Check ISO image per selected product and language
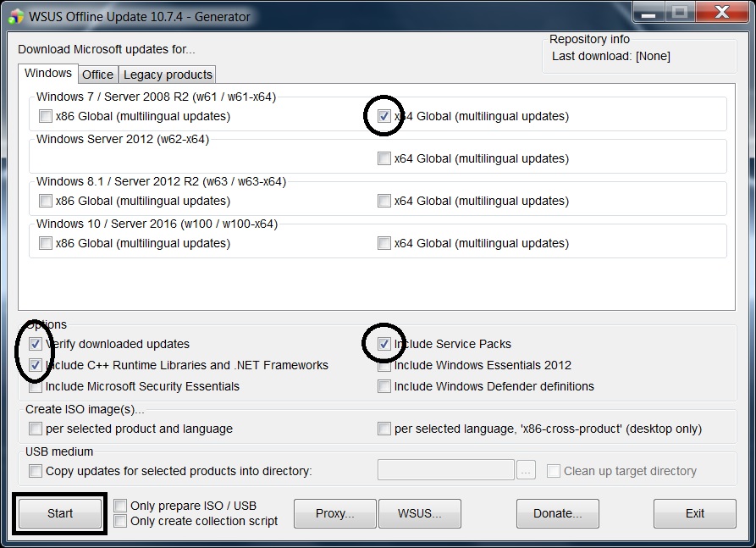Viewport: 756px width, 548px height. [x=36, y=429]
